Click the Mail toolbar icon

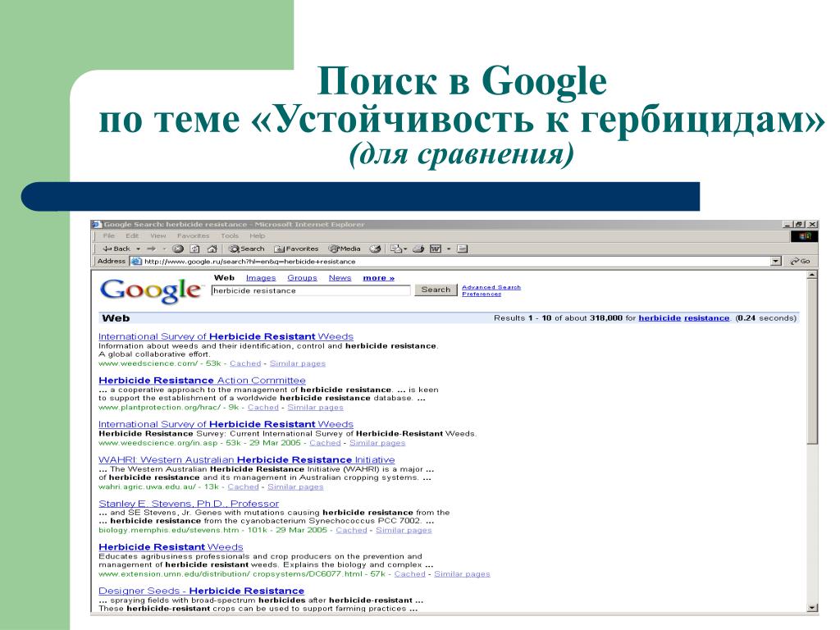[396, 249]
